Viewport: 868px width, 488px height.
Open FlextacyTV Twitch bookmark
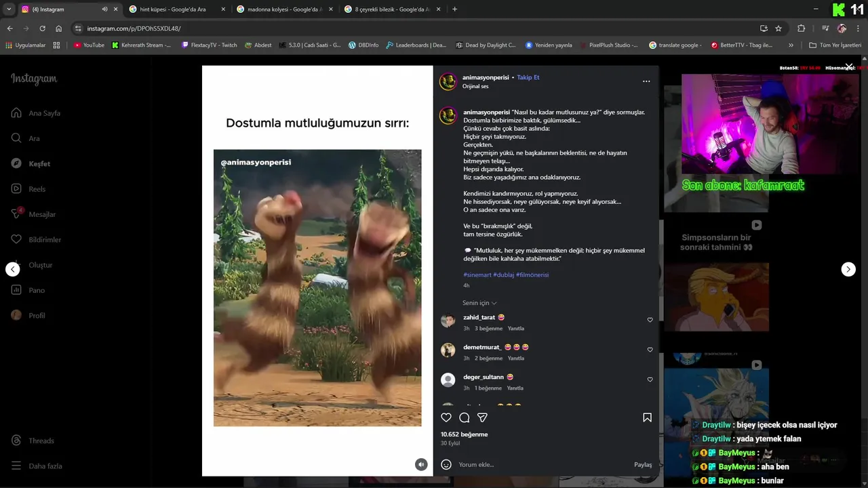point(209,45)
